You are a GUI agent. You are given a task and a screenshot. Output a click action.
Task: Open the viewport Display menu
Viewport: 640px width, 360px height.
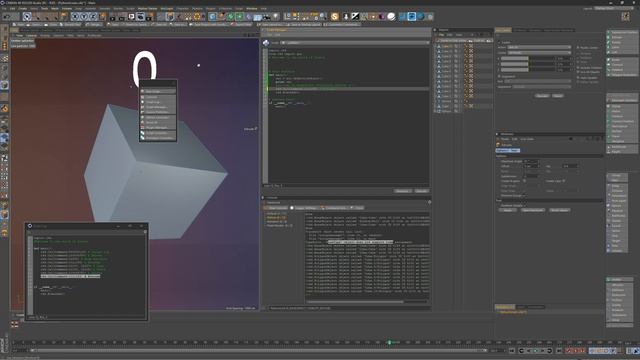click(45, 36)
